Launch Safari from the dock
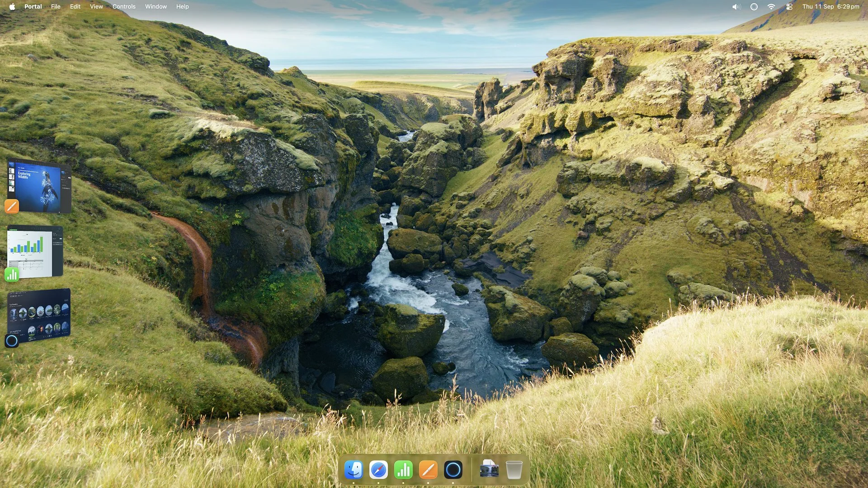Viewport: 868px width, 488px height. pyautogui.click(x=378, y=470)
